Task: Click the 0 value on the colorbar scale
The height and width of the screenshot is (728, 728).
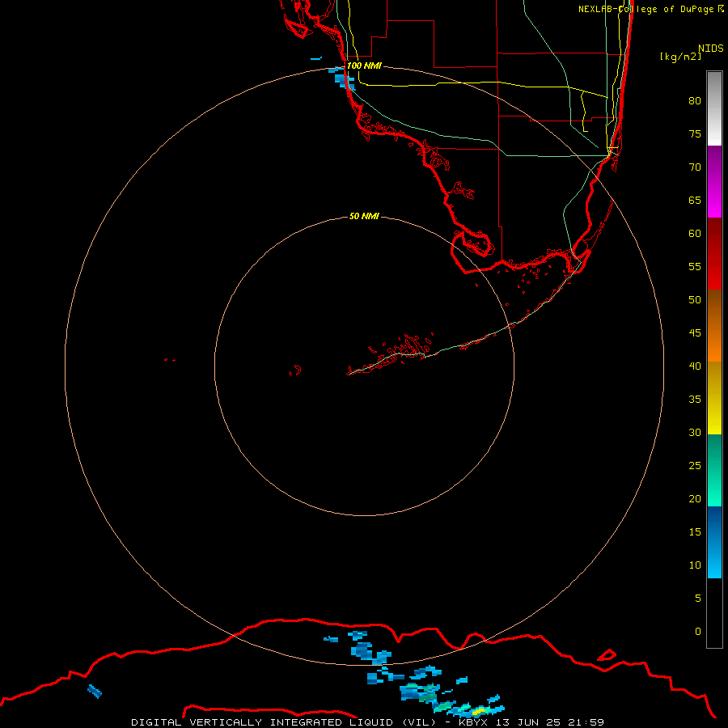Action: point(698,632)
